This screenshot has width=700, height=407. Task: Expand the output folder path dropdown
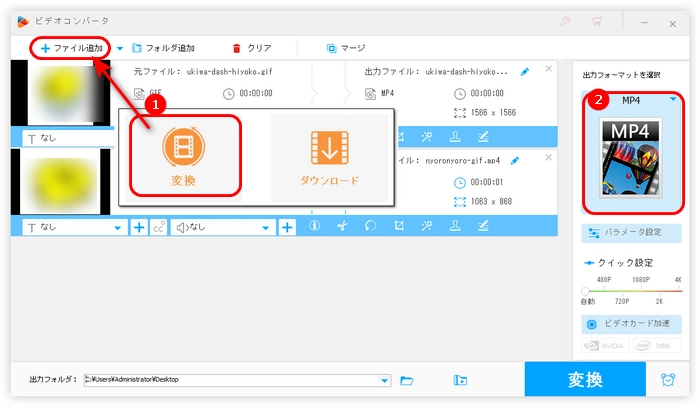tap(385, 380)
